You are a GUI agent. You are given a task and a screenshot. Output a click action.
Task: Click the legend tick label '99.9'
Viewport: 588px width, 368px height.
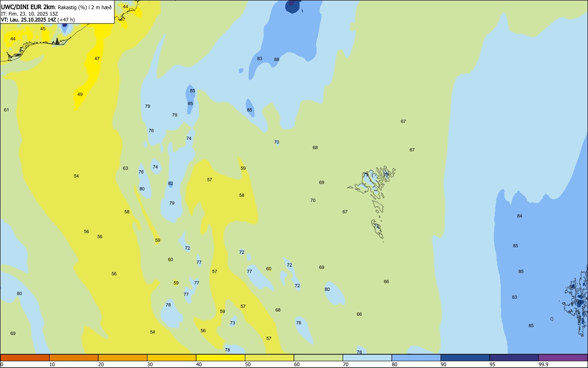(x=543, y=364)
